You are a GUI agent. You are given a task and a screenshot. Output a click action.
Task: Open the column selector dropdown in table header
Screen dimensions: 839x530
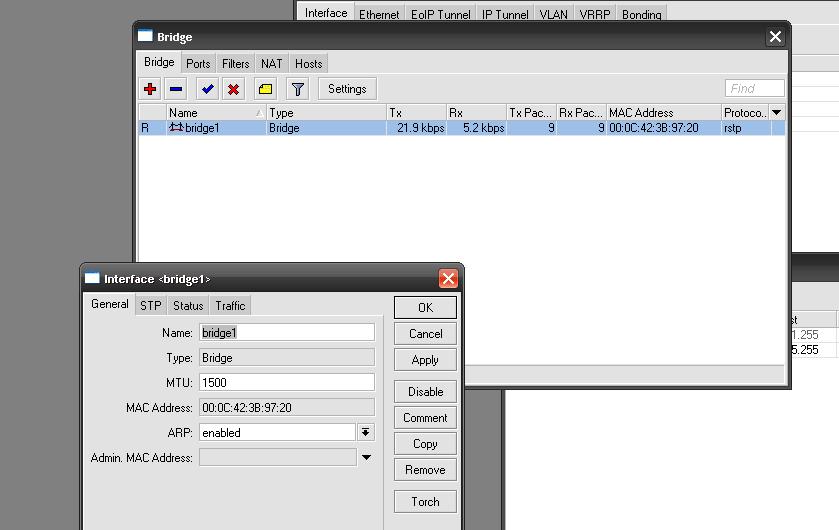tap(777, 113)
